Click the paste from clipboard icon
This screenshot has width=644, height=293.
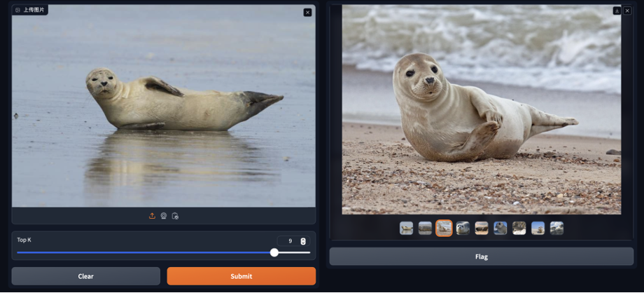tap(175, 216)
